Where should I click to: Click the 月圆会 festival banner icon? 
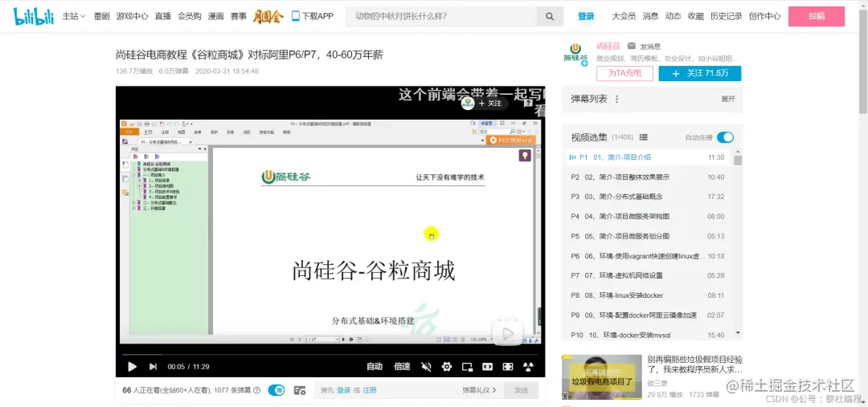coord(268,17)
